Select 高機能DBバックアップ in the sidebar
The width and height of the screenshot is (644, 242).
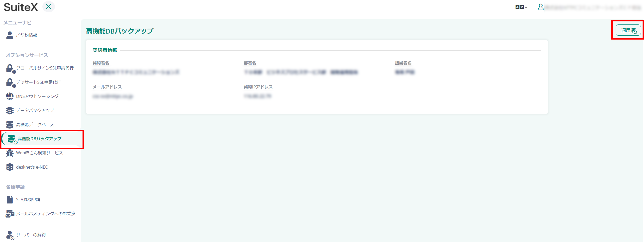pyautogui.click(x=39, y=139)
